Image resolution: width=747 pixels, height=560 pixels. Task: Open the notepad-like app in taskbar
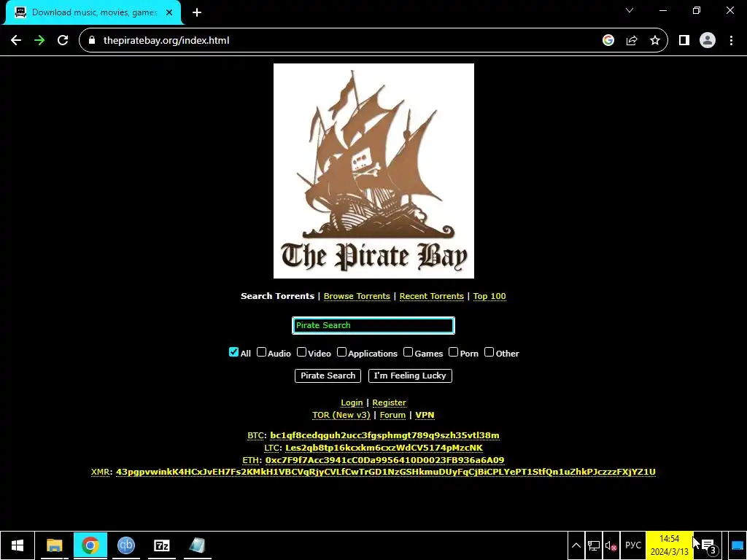pyautogui.click(x=197, y=545)
